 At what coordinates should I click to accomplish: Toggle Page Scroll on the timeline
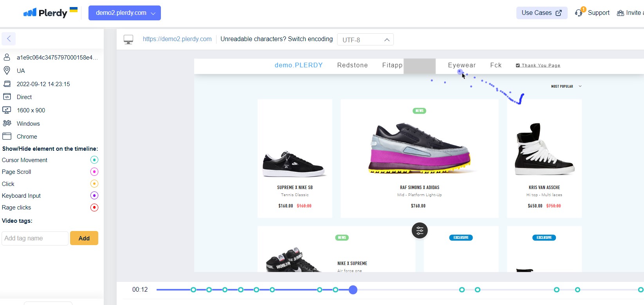pyautogui.click(x=94, y=171)
